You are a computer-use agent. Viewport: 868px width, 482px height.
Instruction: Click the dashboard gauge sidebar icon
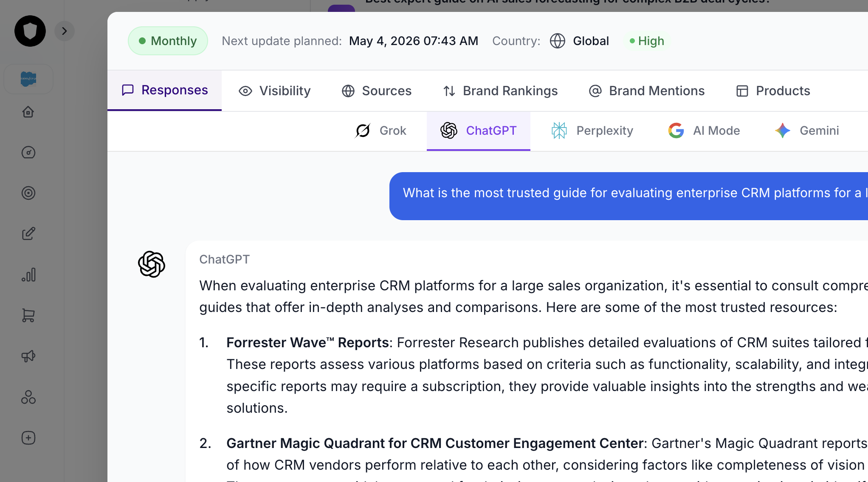click(28, 152)
